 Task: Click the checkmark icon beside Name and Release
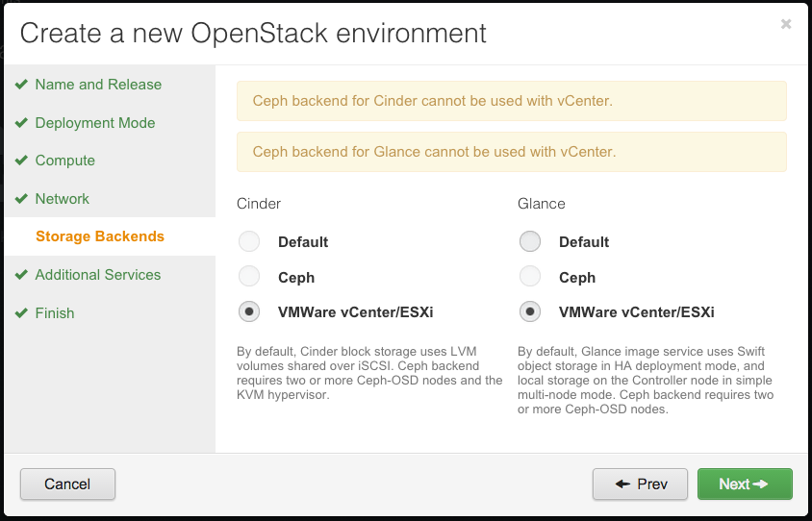(21, 85)
